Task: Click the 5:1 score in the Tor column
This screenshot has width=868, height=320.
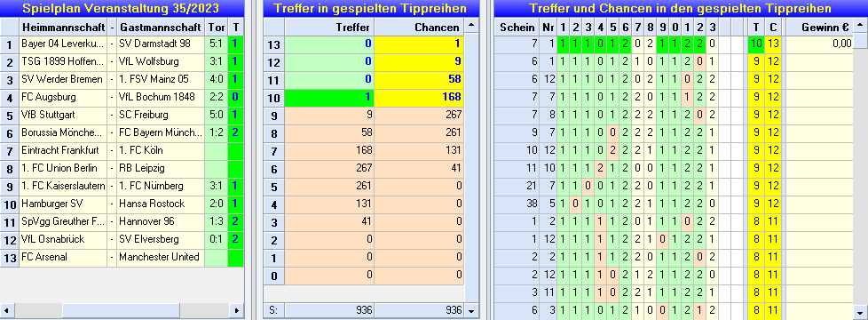Action: click(216, 44)
